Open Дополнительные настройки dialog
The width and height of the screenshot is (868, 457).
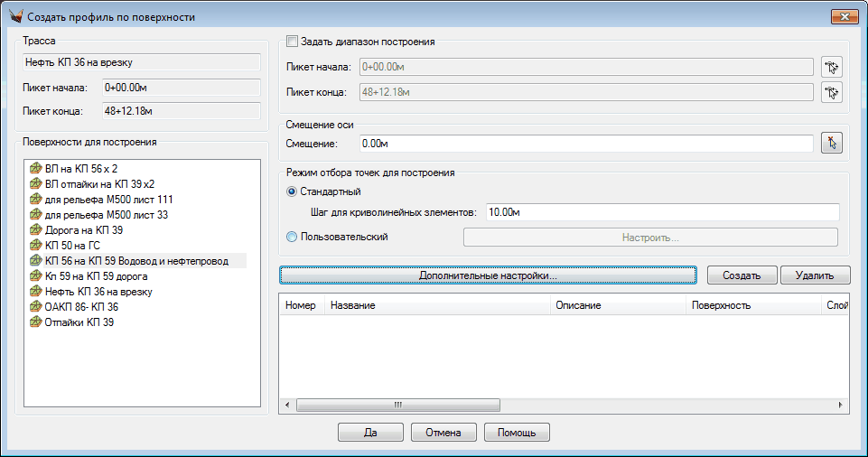[488, 275]
